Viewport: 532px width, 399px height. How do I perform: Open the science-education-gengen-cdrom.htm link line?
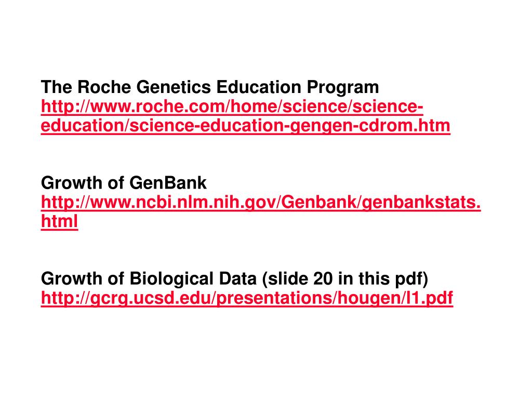(x=246, y=126)
